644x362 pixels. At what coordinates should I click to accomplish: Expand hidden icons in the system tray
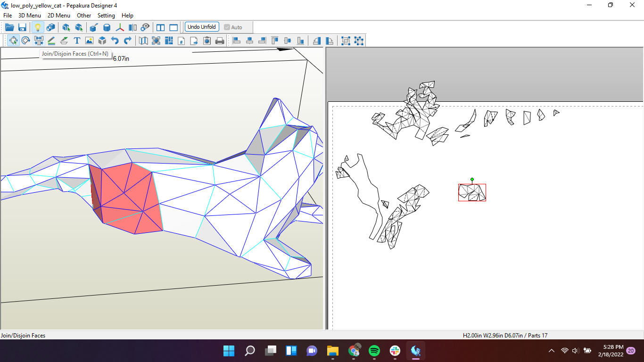[551, 351]
